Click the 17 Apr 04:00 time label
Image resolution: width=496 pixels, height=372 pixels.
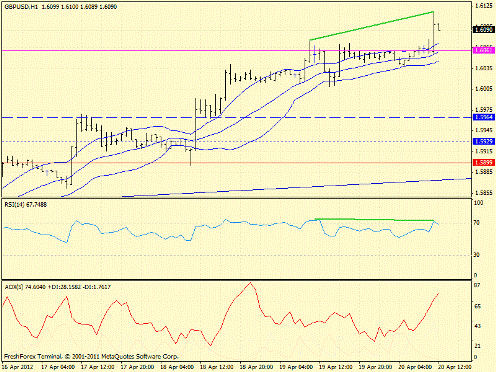click(x=58, y=367)
